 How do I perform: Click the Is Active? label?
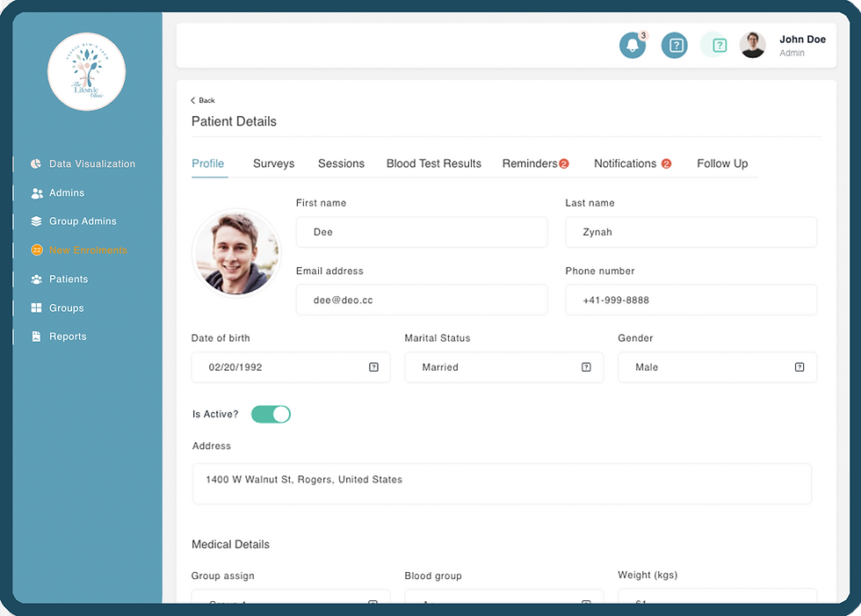pos(215,414)
